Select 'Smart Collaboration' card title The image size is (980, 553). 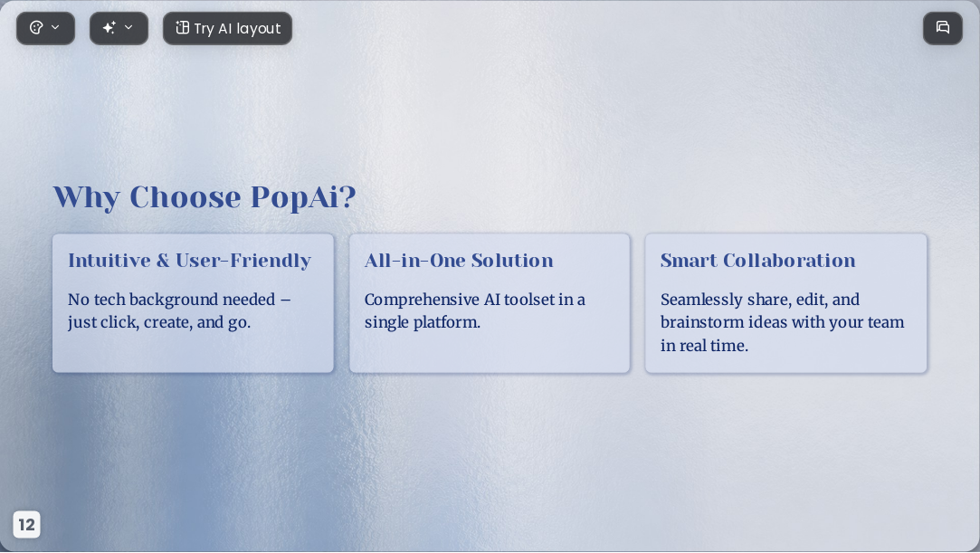click(757, 261)
